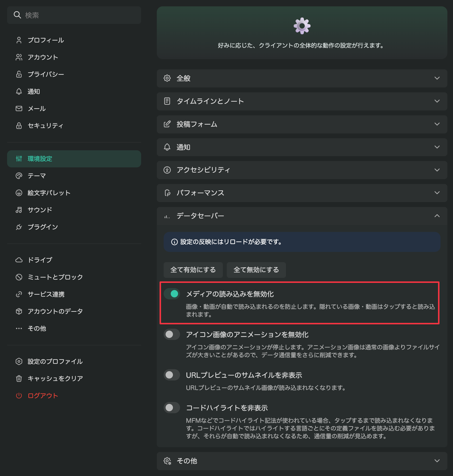Click the Drive cloud icon

19,260
